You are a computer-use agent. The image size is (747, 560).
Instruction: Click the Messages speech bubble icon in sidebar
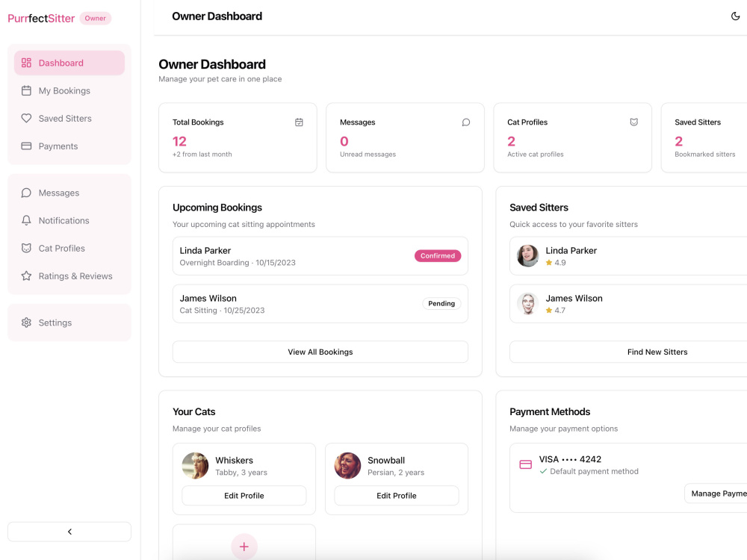(26, 193)
